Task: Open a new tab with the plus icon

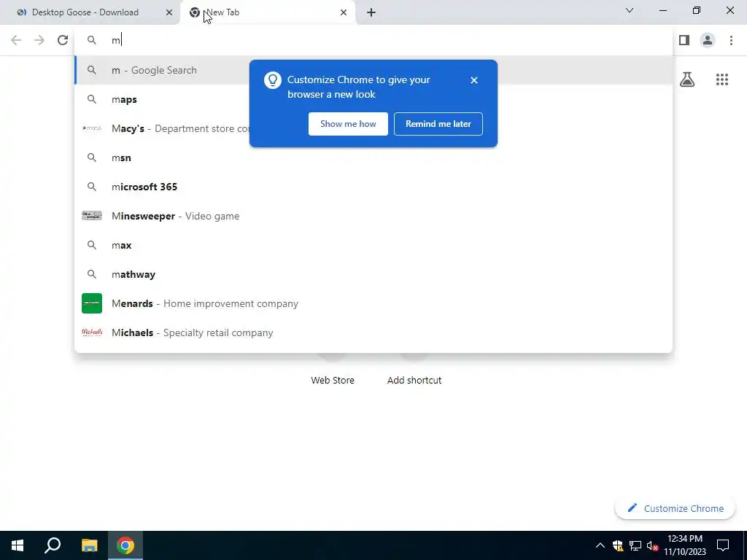Action: pos(371,12)
